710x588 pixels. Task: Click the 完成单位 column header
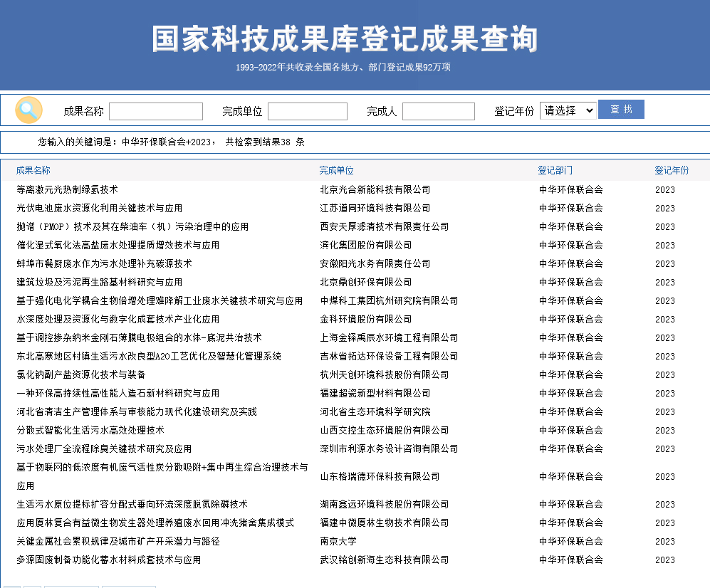[336, 171]
